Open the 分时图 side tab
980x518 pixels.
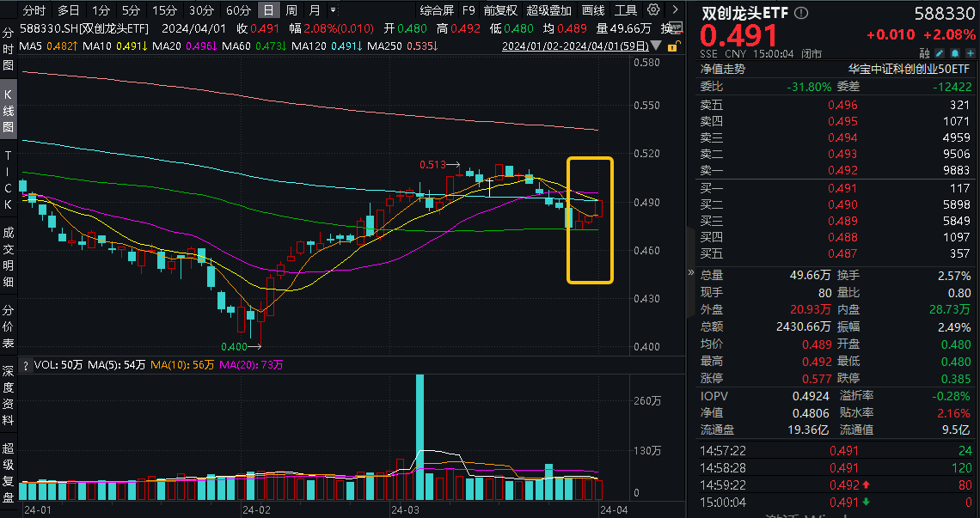(9, 48)
